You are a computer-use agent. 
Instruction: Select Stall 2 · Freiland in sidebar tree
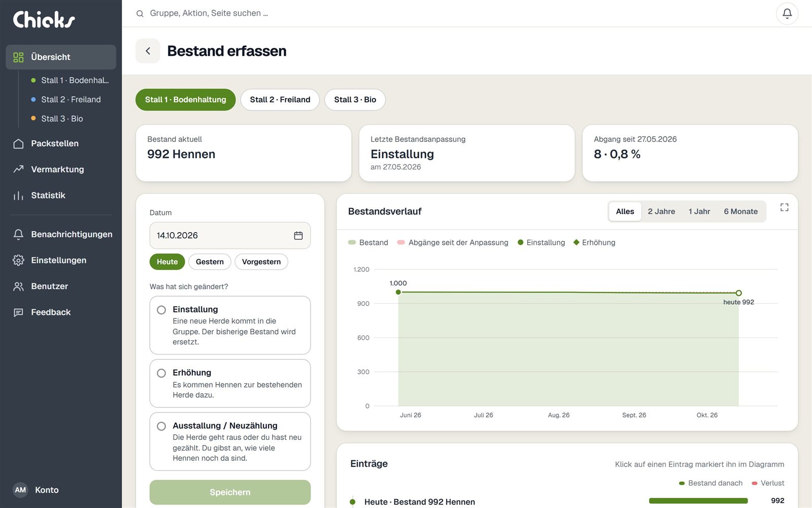point(66,100)
